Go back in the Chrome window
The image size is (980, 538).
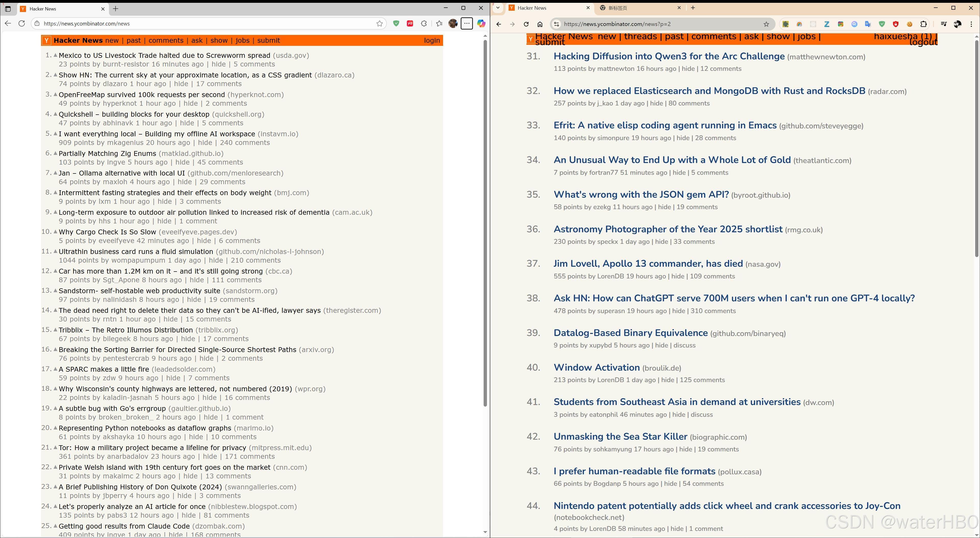[x=498, y=24]
